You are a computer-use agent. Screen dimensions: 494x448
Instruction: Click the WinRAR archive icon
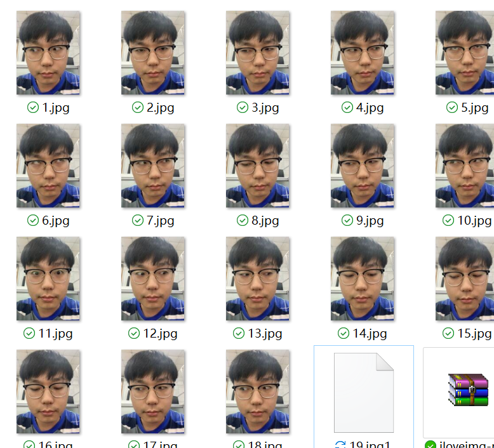pyautogui.click(x=468, y=390)
